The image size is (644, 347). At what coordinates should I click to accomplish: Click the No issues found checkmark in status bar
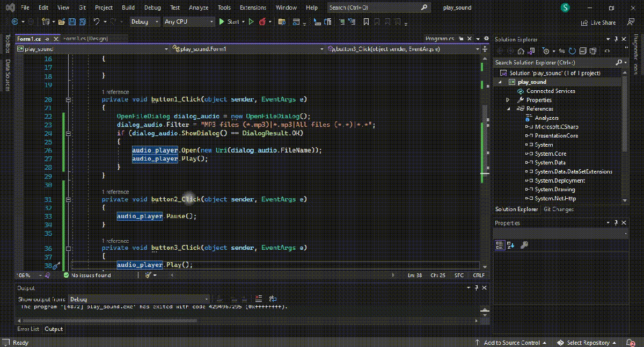(x=67, y=275)
